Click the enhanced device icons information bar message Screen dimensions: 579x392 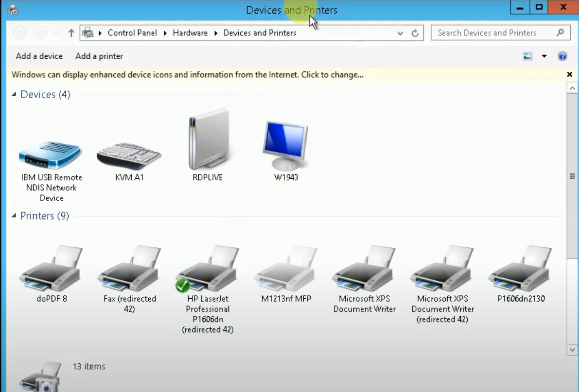pos(188,74)
